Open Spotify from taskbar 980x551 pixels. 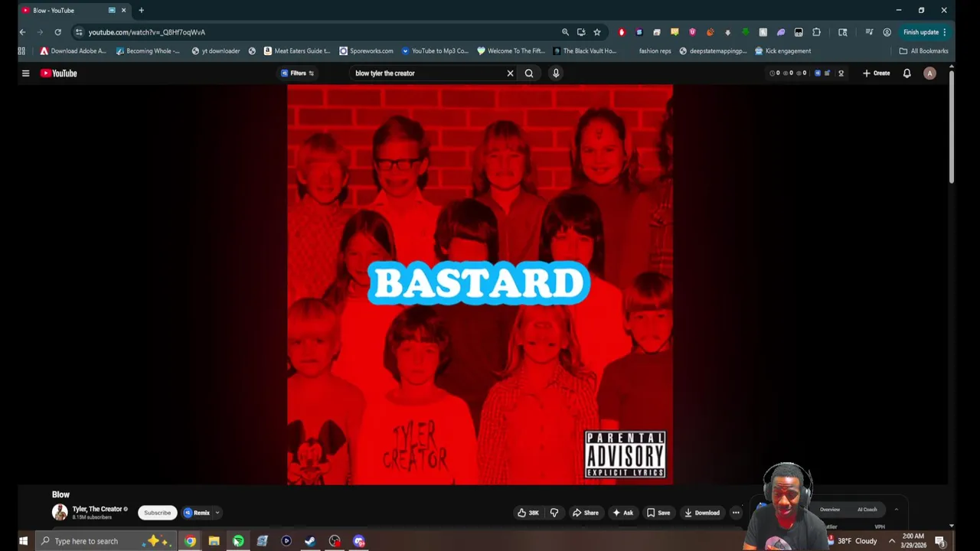[238, 541]
